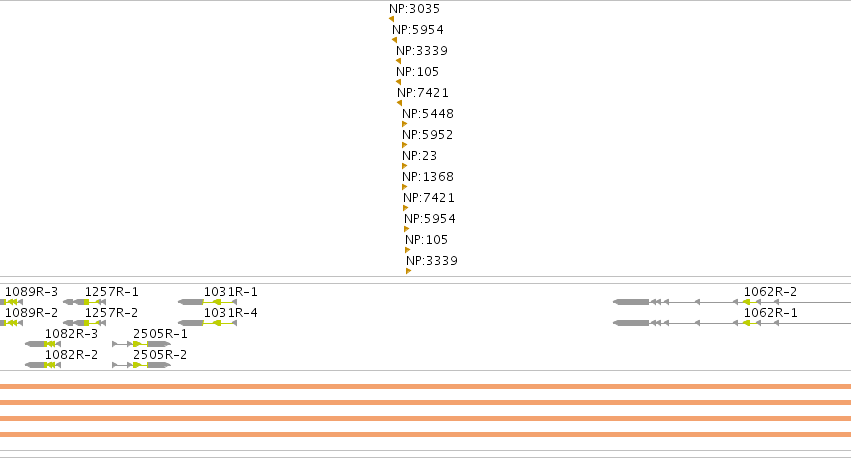The width and height of the screenshot is (851, 458).
Task: Select transcript label 1089R-3
Action: tap(31, 292)
